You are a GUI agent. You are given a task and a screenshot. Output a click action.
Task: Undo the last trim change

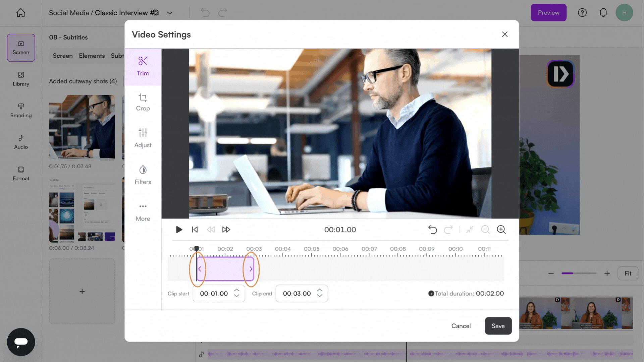(432, 230)
